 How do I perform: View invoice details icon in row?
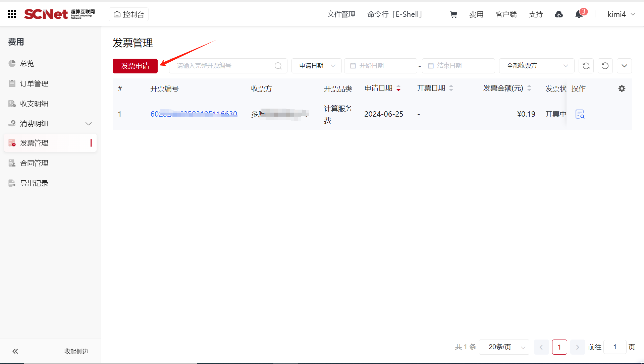click(580, 114)
